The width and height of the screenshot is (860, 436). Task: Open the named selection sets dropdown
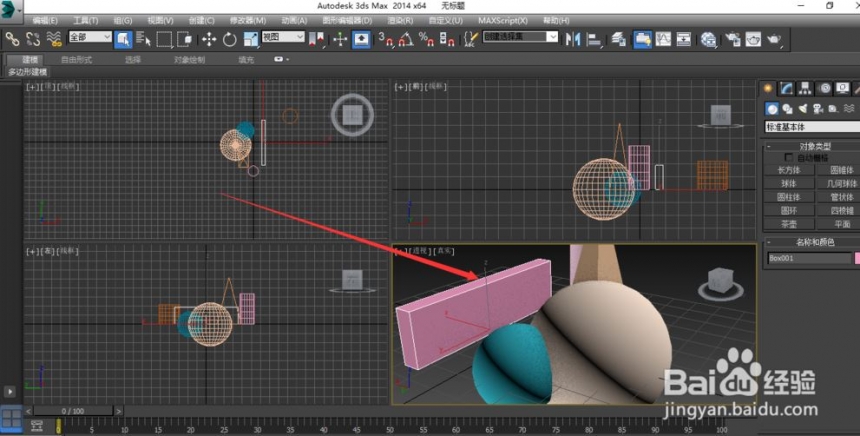(x=520, y=37)
